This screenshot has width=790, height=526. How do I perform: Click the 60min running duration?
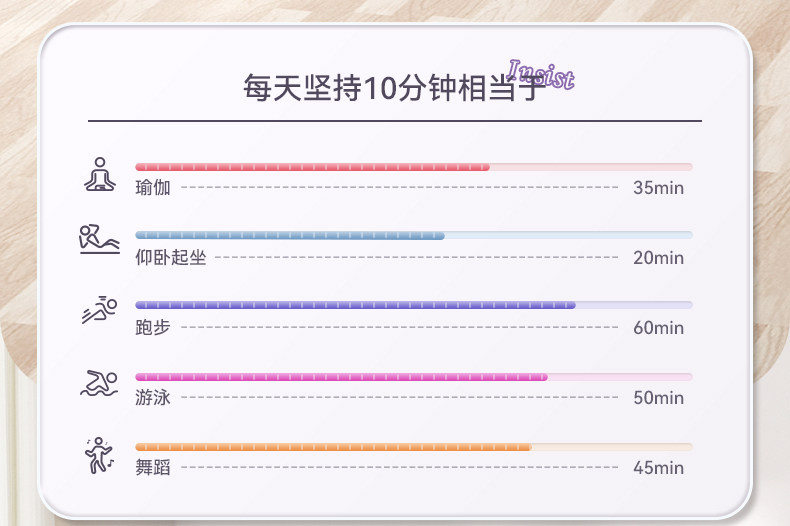(658, 328)
